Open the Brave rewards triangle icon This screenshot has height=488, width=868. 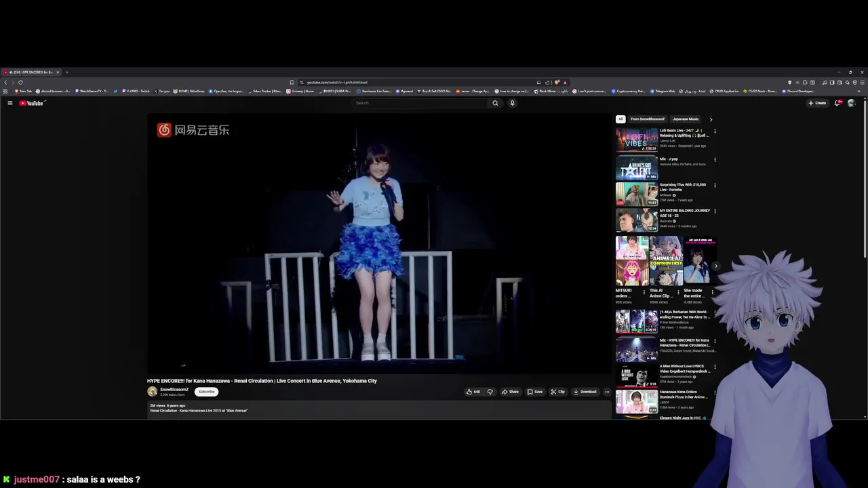coord(565,83)
